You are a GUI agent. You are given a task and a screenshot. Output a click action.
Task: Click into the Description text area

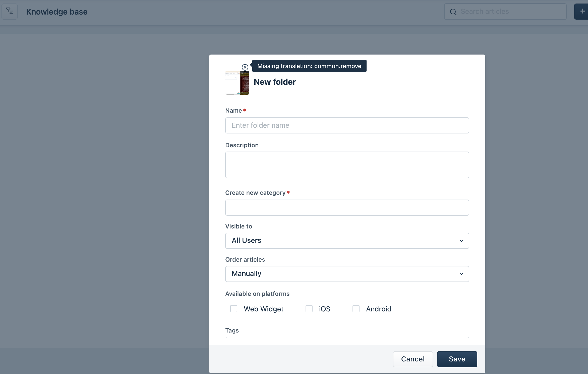coord(347,165)
